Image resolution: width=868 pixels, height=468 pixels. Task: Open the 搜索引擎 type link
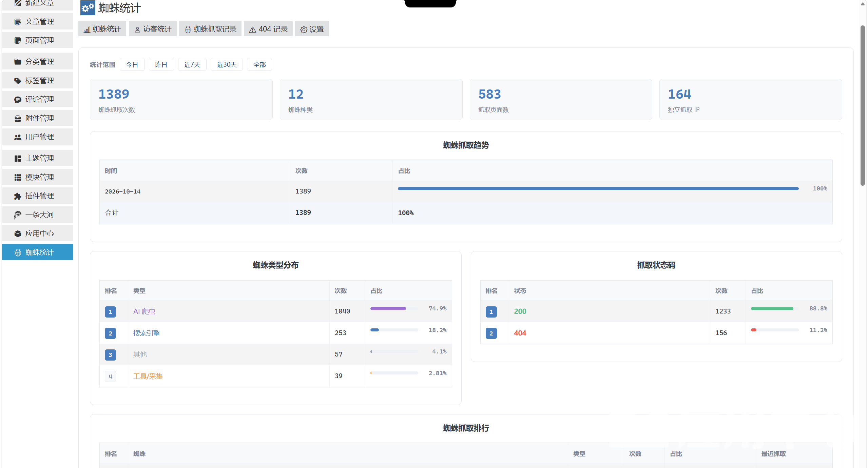[x=147, y=333]
